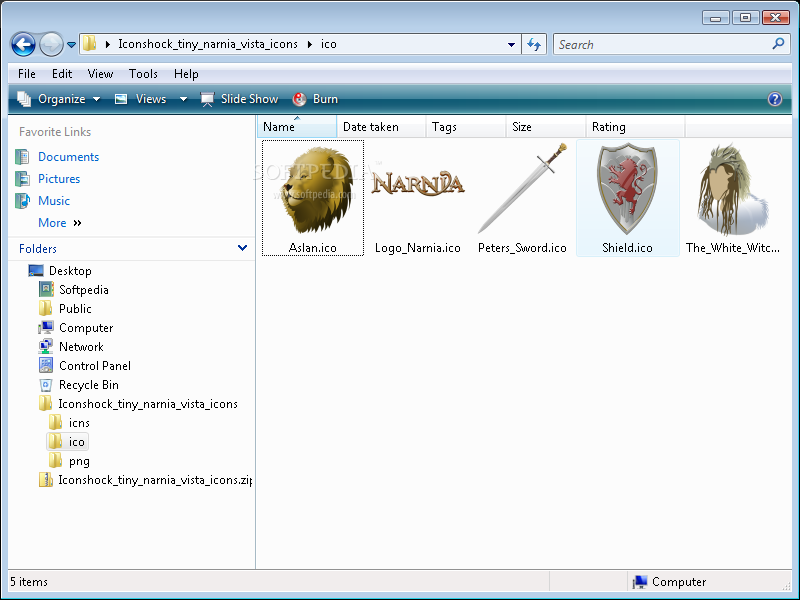Open the Tools menu
Viewport: 800px width, 600px height.
(x=143, y=74)
